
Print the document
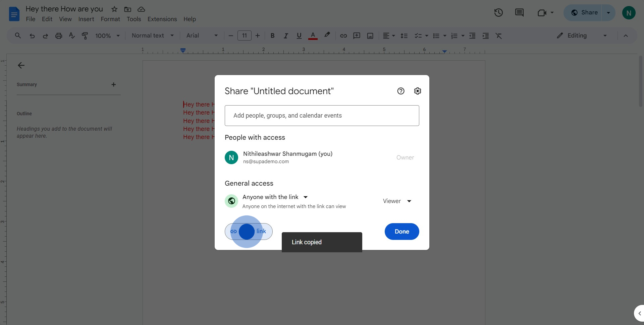point(59,36)
